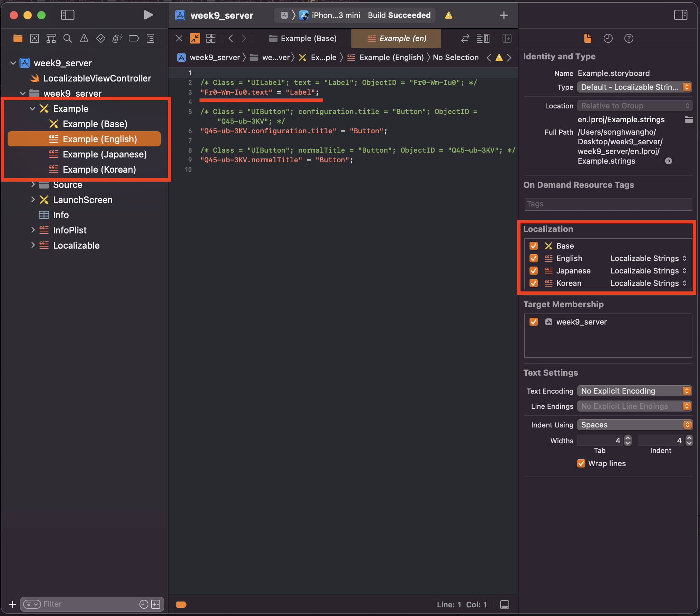Open the Issue navigator warning icon
700x616 pixels.
point(84,38)
